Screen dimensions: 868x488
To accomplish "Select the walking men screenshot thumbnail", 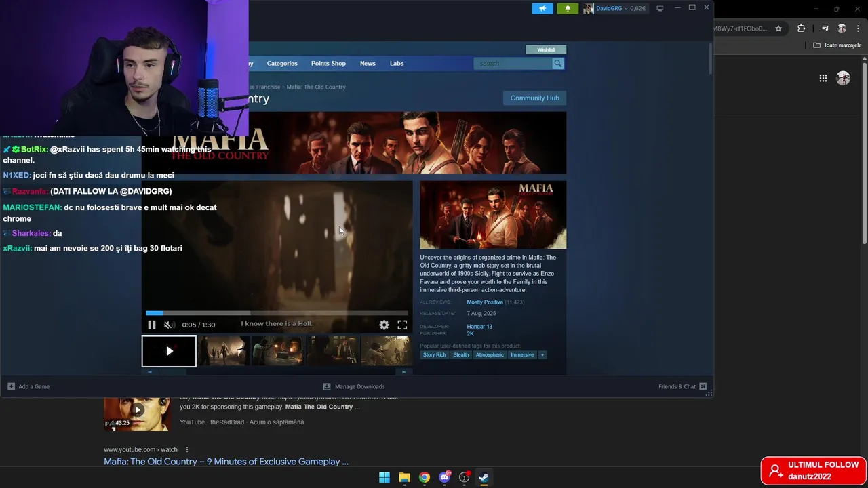I will pyautogui.click(x=224, y=351).
